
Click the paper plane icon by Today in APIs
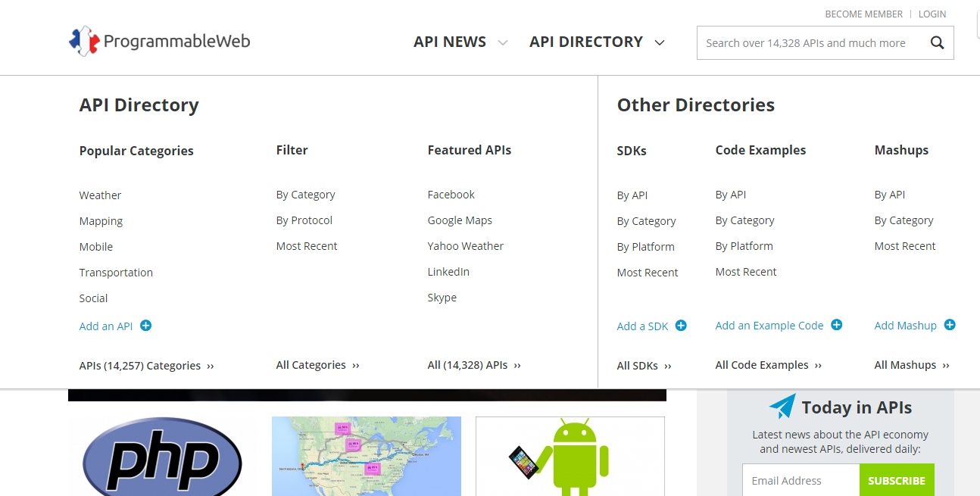pyautogui.click(x=782, y=407)
